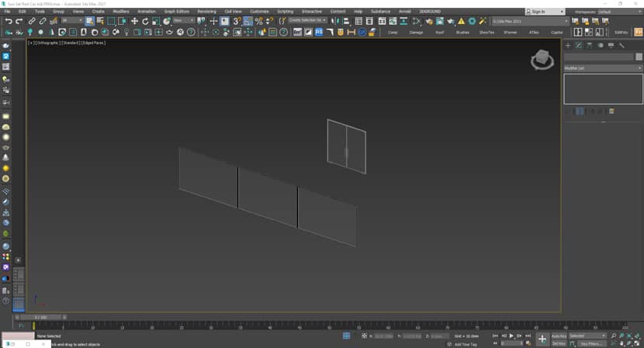This screenshot has width=644, height=348.
Task: Click the time slider handle on timeline
Action: point(39,318)
